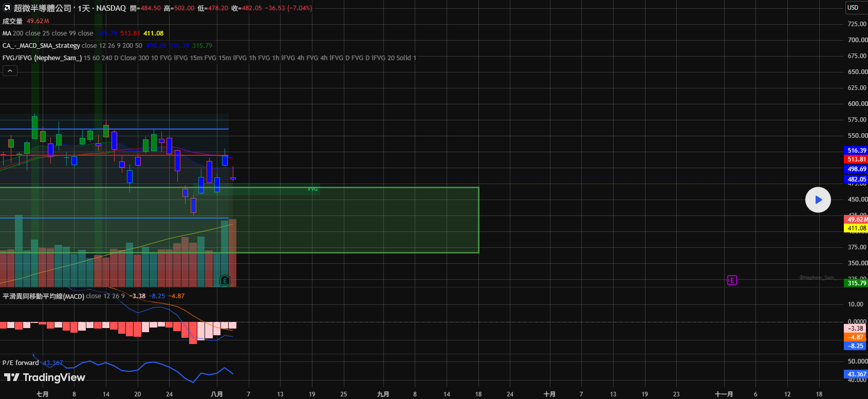Click the blue play replay button
Viewport: 868px width, 399px height.
coord(818,200)
